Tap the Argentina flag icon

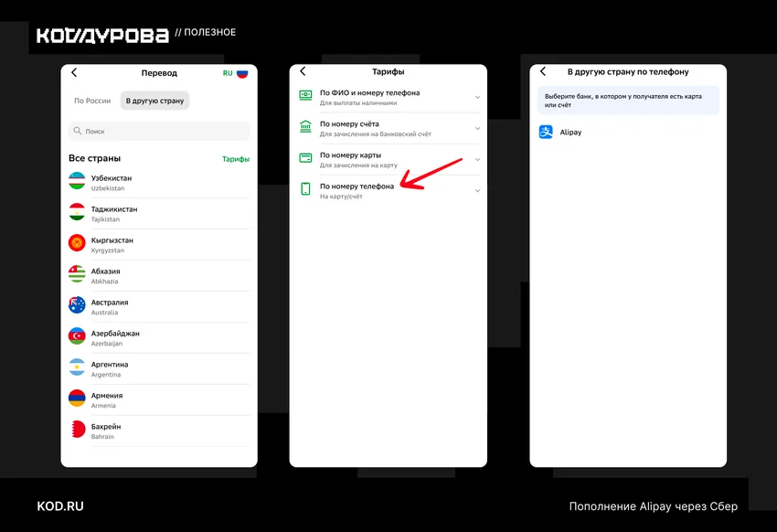pyautogui.click(x=77, y=367)
